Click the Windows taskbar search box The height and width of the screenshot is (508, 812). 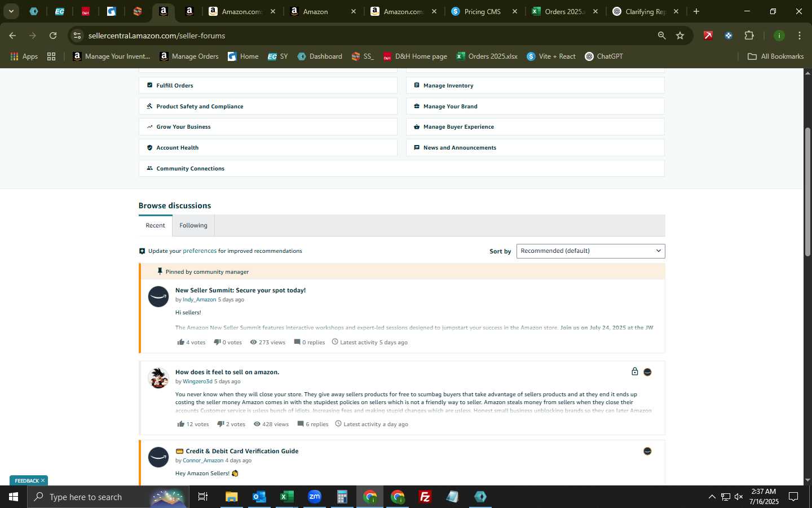click(107, 497)
